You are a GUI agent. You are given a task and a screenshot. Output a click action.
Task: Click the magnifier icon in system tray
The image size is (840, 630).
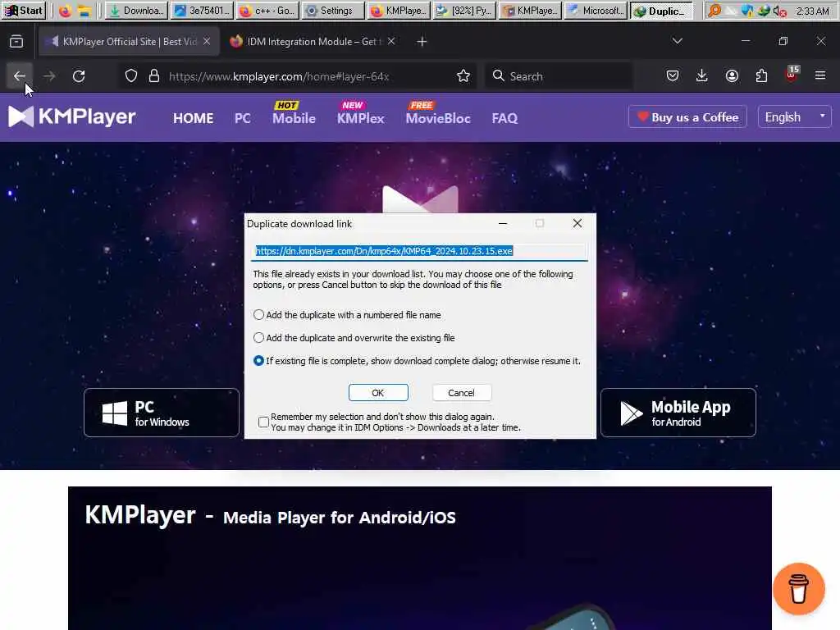[714, 11]
